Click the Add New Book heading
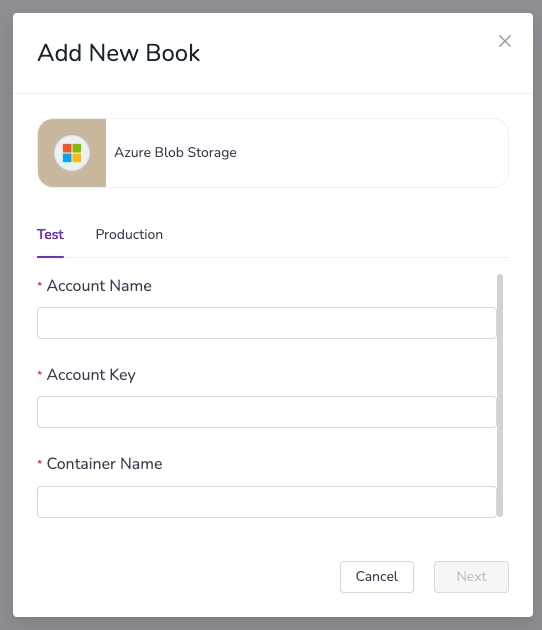542x630 pixels. (119, 53)
